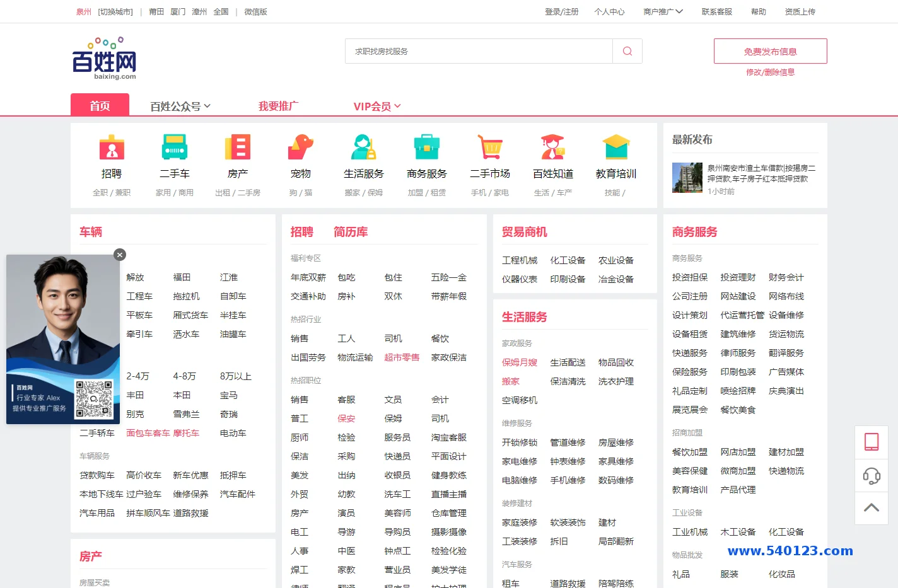Click 8万以上 price range
This screenshot has height=588, width=898.
point(236,376)
